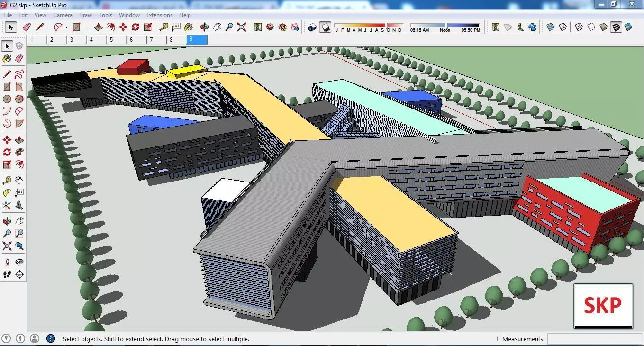The width and height of the screenshot is (644, 346).
Task: Activate the Orbit tool in top toolbar
Action: click(205, 27)
